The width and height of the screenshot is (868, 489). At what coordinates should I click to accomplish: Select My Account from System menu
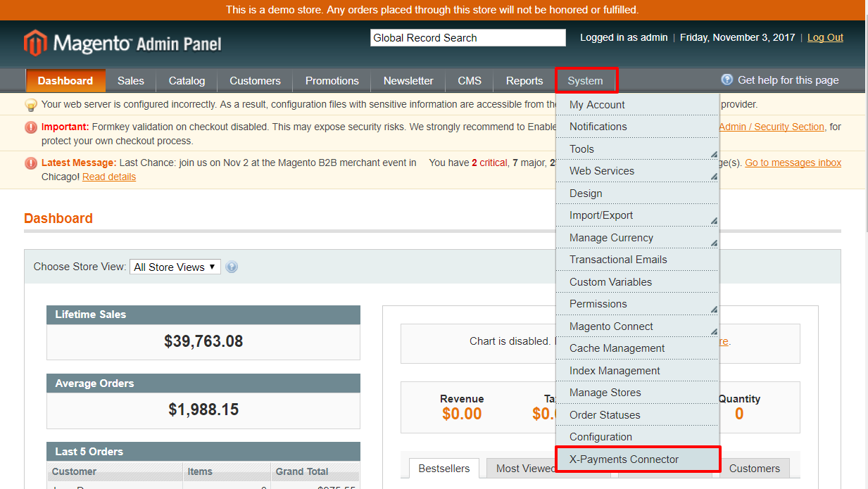pos(637,105)
